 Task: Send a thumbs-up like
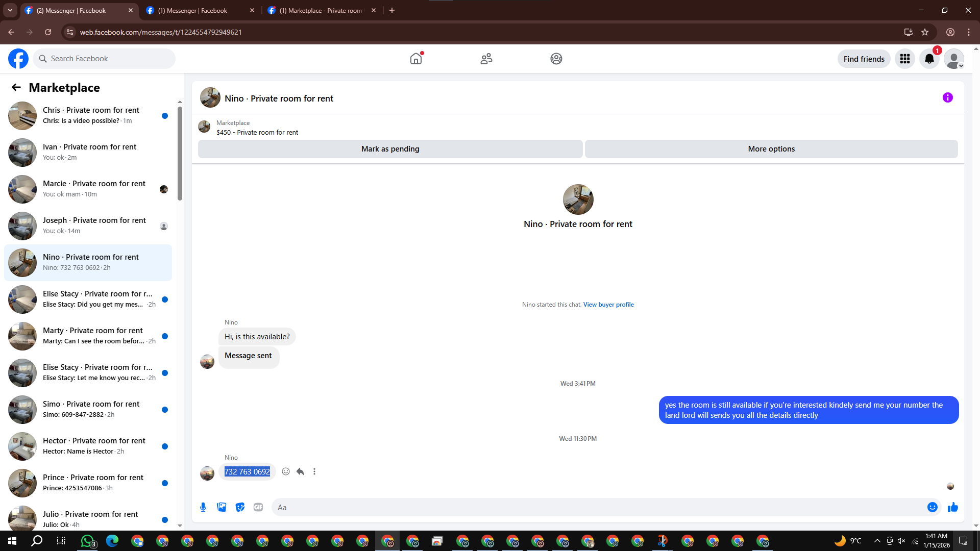(x=952, y=507)
